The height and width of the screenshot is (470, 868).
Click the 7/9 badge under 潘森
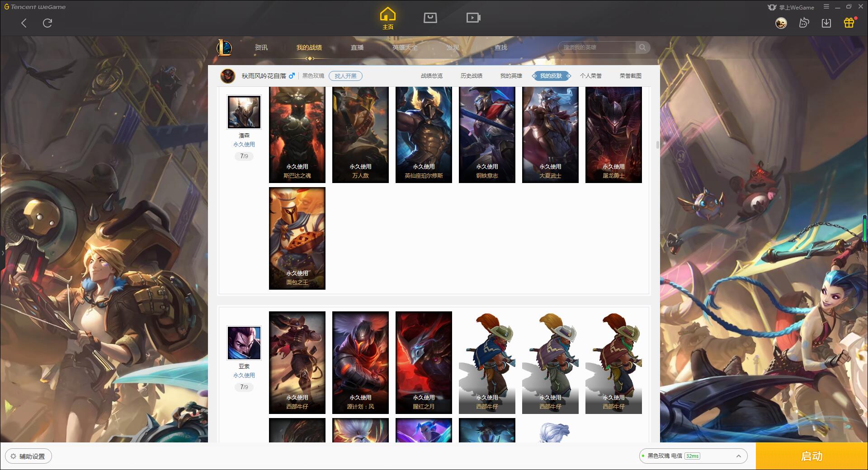[x=244, y=156]
